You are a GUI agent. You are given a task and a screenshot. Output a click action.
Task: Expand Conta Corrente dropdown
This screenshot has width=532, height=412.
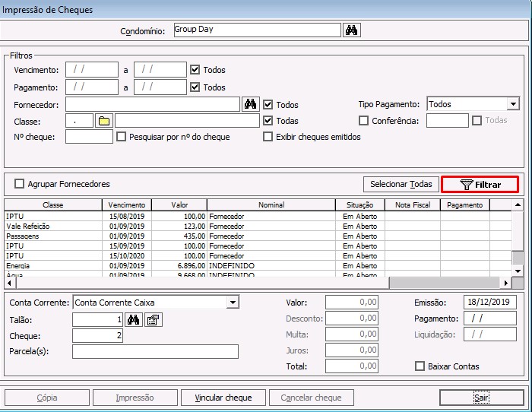coord(233,302)
